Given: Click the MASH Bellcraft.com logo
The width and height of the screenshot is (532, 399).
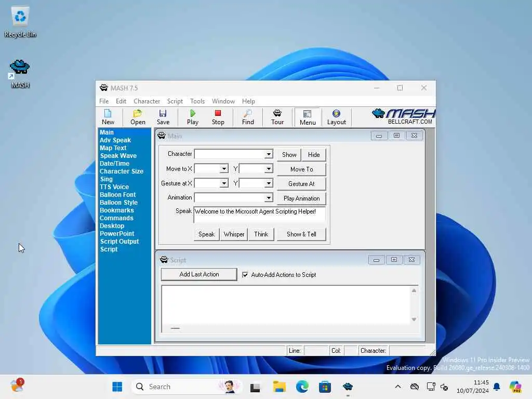Looking at the screenshot, I should [x=403, y=117].
